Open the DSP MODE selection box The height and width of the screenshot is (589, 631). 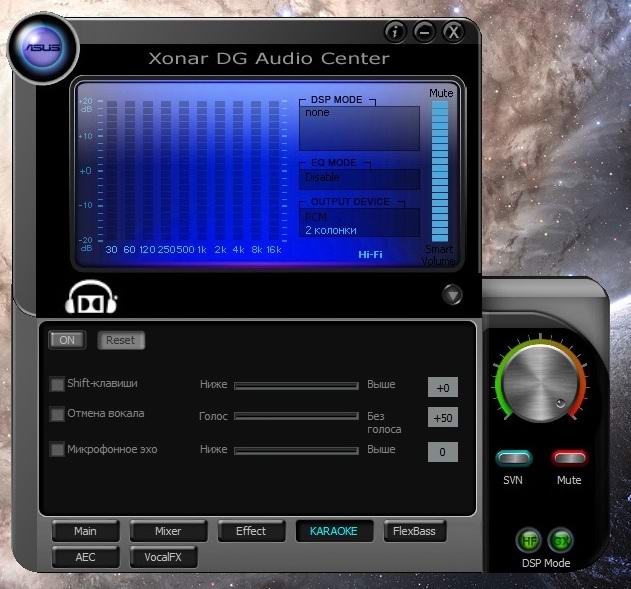click(359, 128)
